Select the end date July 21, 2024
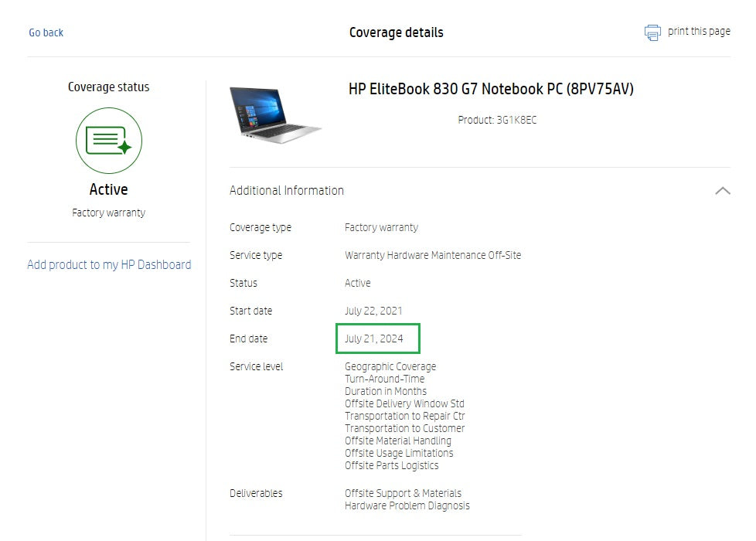The image size is (756, 541). click(374, 339)
